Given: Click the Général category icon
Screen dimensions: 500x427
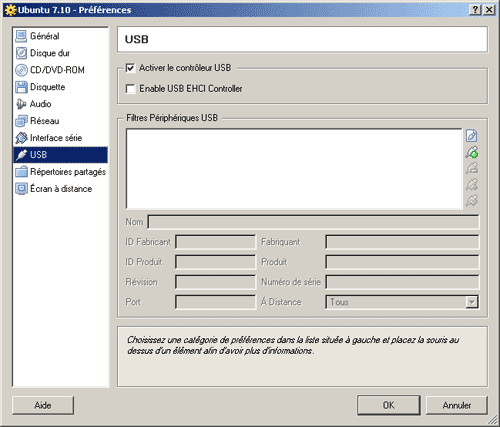Looking at the screenshot, I should tap(21, 36).
